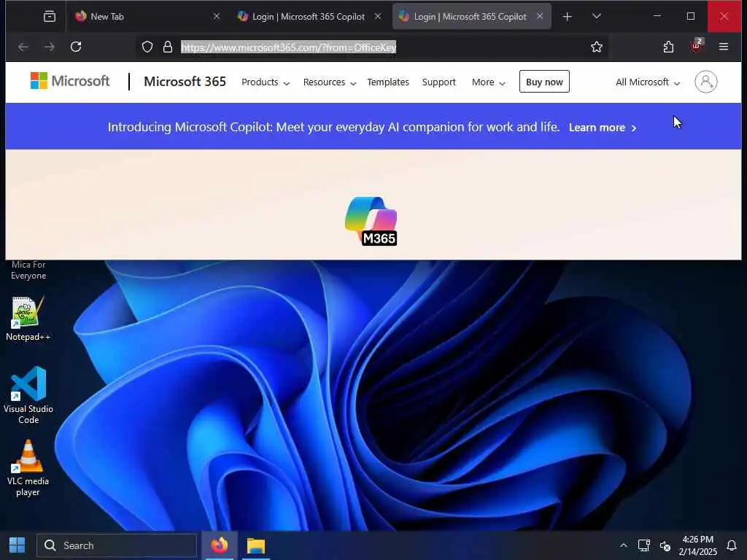Open File Explorer from the taskbar
Viewport: 747px width, 560px height.
click(256, 545)
